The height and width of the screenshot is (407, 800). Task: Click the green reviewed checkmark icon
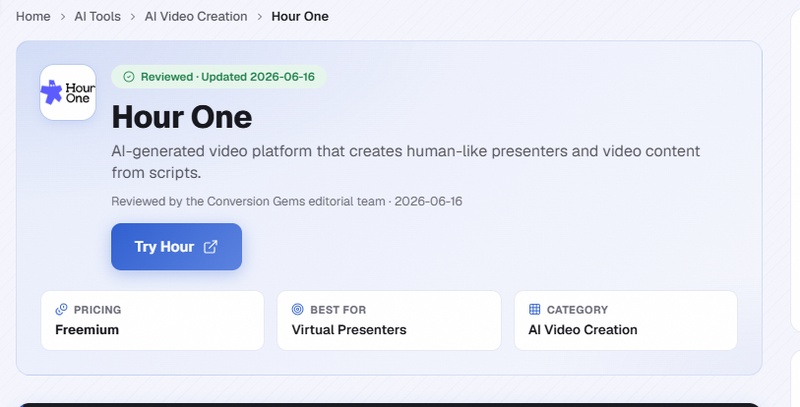click(x=129, y=77)
